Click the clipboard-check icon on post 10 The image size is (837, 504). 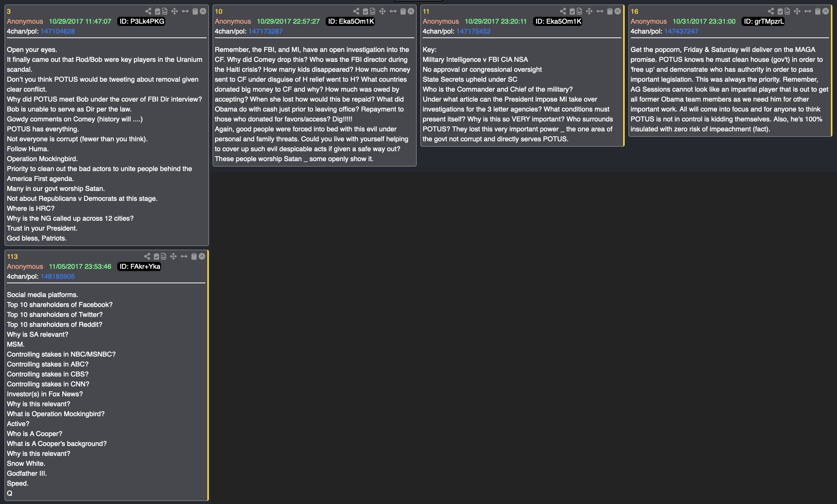coord(365,11)
